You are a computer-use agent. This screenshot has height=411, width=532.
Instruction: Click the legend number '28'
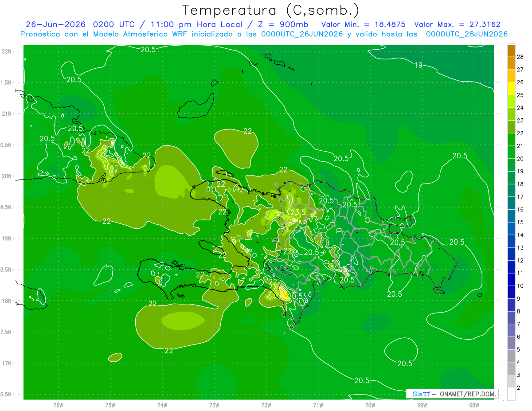(520, 57)
